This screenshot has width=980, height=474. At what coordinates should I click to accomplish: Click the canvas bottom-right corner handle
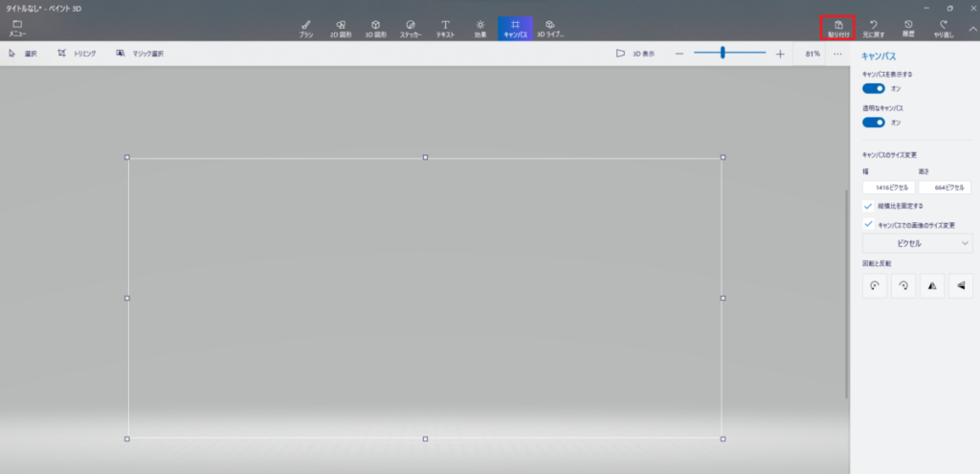tap(724, 439)
